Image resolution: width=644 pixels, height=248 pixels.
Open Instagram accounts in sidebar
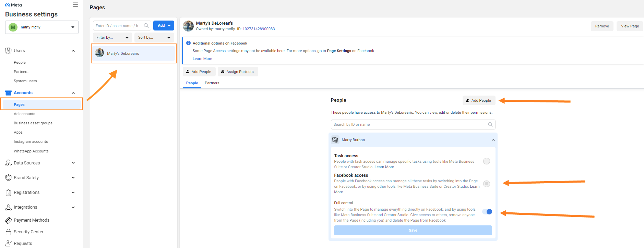coord(31,141)
